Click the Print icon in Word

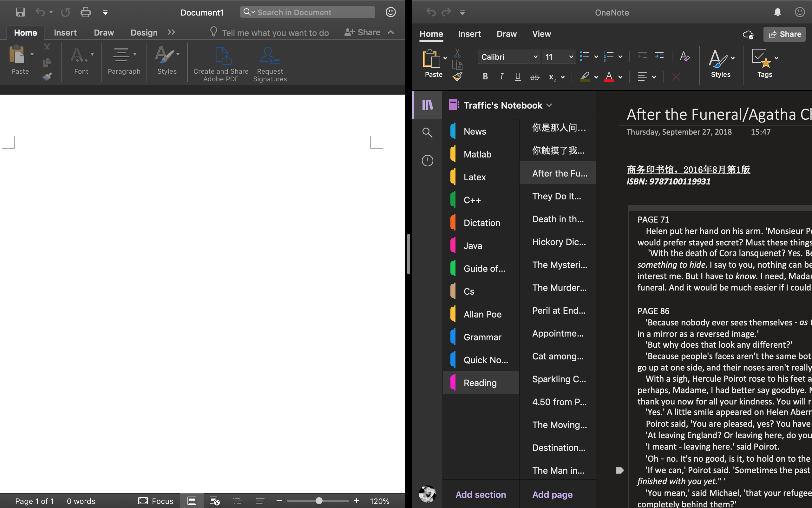(86, 12)
